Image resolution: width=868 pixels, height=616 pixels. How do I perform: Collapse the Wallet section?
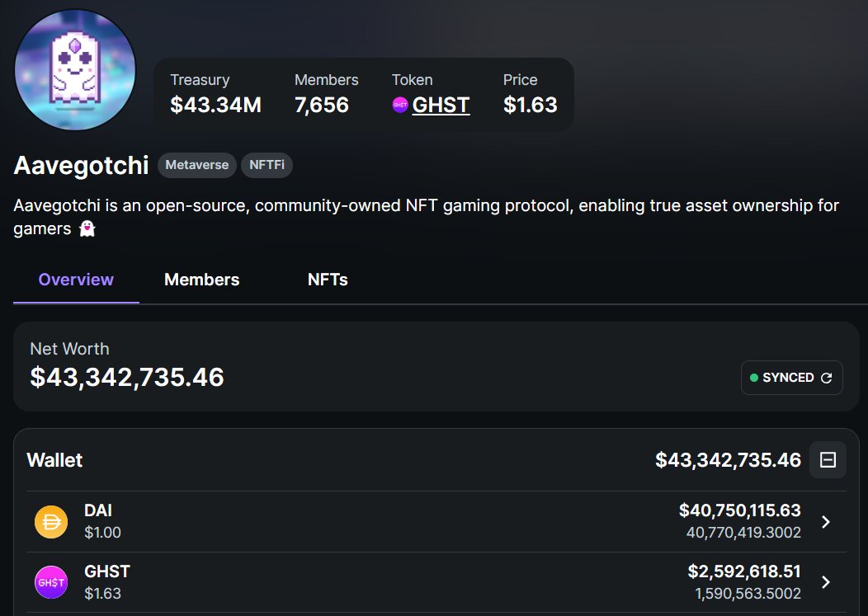click(828, 459)
